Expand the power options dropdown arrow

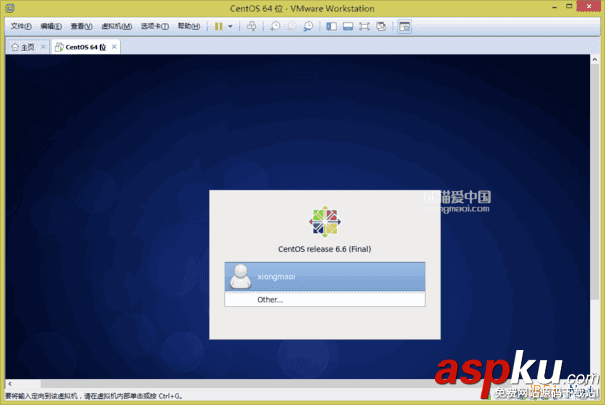click(x=230, y=26)
